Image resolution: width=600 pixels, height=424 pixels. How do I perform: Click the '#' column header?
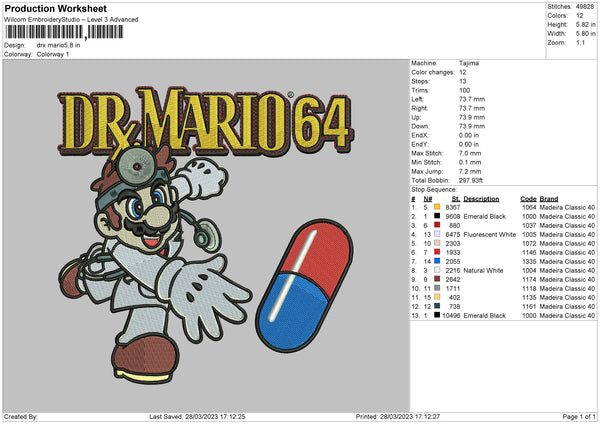click(x=413, y=199)
